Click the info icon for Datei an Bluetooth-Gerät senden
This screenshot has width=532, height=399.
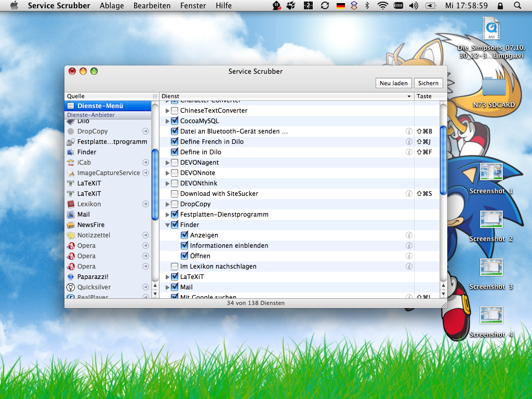[x=409, y=131]
